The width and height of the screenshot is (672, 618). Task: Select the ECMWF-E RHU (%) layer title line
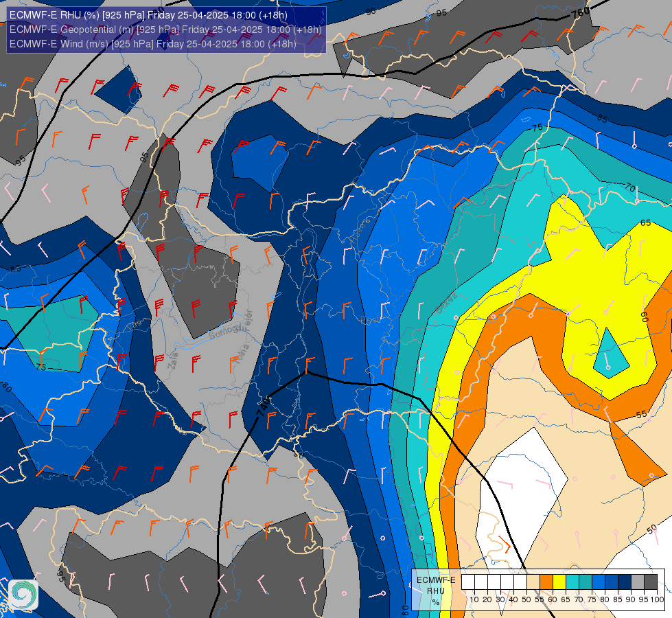[x=148, y=15]
